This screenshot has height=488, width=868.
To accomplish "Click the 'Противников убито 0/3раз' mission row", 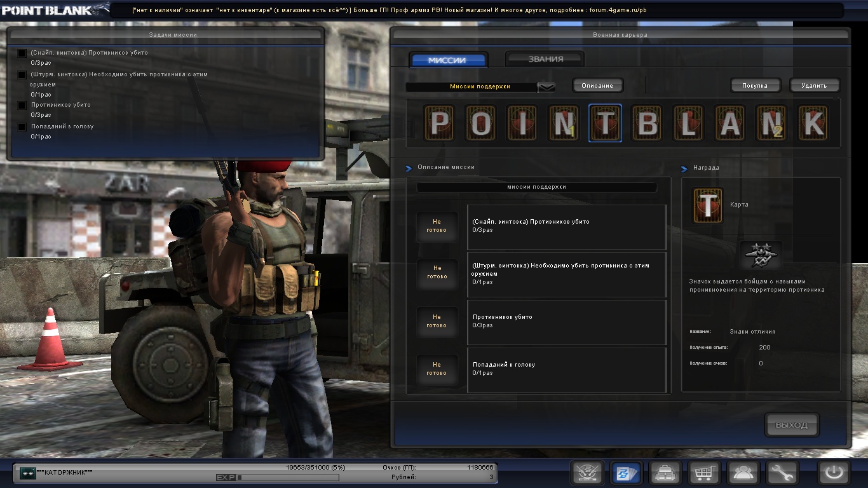I will point(567,322).
